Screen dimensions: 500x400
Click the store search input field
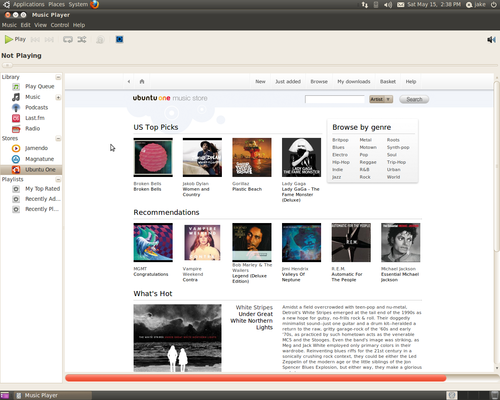pos(335,99)
